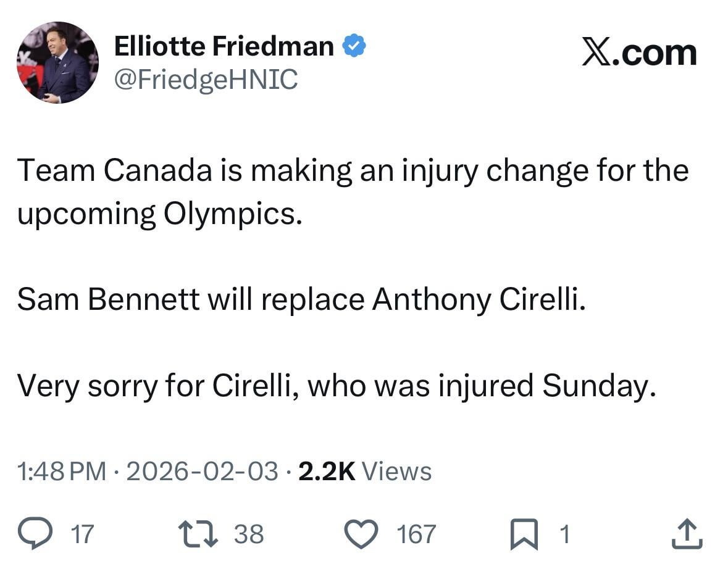728x574 pixels.
Task: Click the bookmark count of 1
Action: (x=563, y=534)
